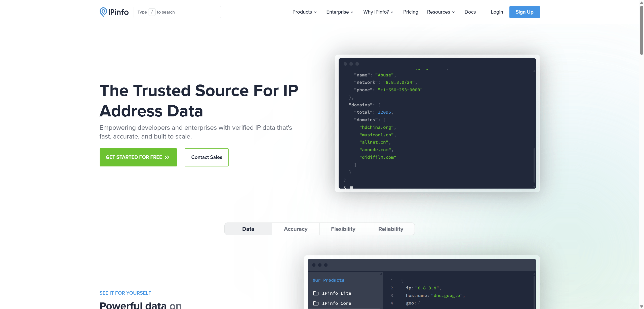Focus the search input field
644x309 pixels.
click(x=177, y=12)
